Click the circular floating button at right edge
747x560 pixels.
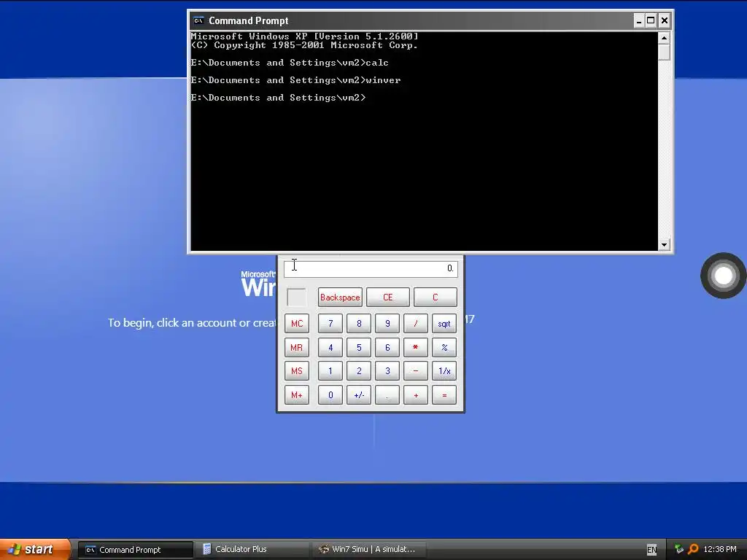point(723,276)
